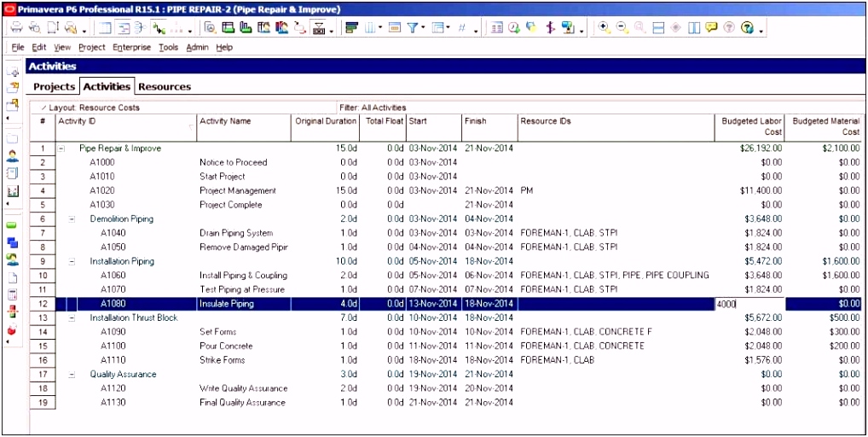Click the green WBS bar icon in sidebar
The height and width of the screenshot is (437, 868).
point(12,225)
